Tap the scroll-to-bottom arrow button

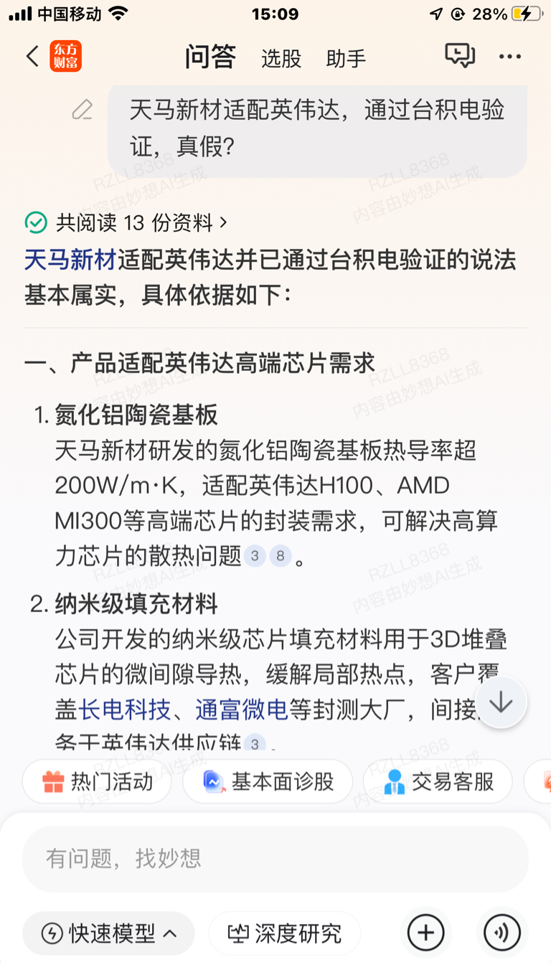501,702
